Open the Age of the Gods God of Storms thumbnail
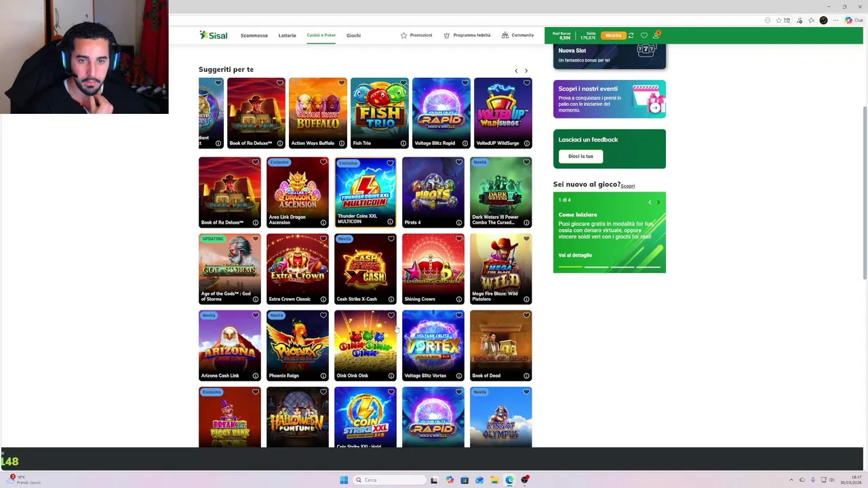This screenshot has width=868, height=488. (x=230, y=269)
